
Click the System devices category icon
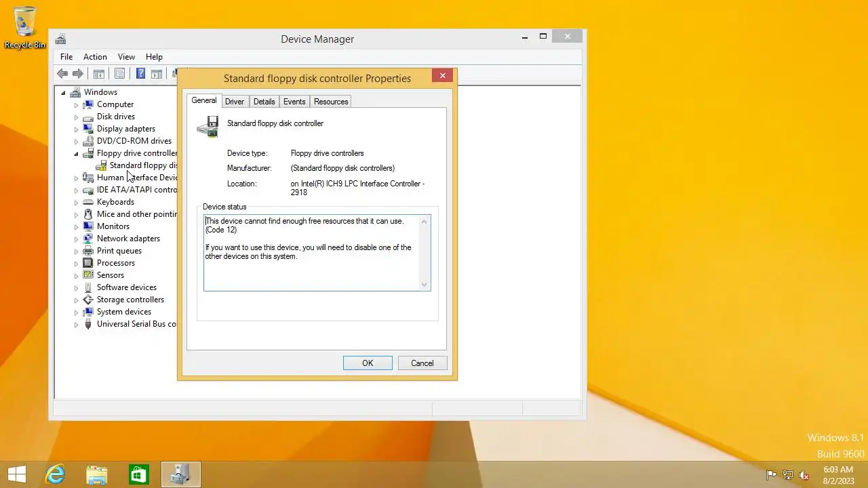click(x=88, y=312)
